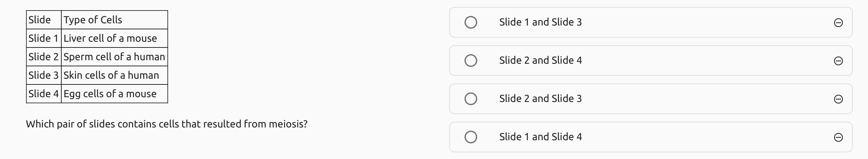Select radio button for Slide 2 and Slide 3

(471, 98)
